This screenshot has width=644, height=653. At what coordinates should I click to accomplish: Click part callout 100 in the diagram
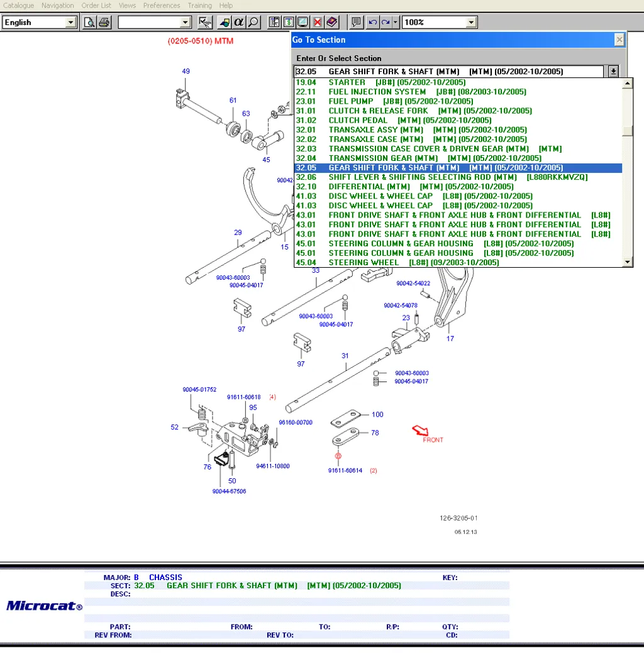377,415
